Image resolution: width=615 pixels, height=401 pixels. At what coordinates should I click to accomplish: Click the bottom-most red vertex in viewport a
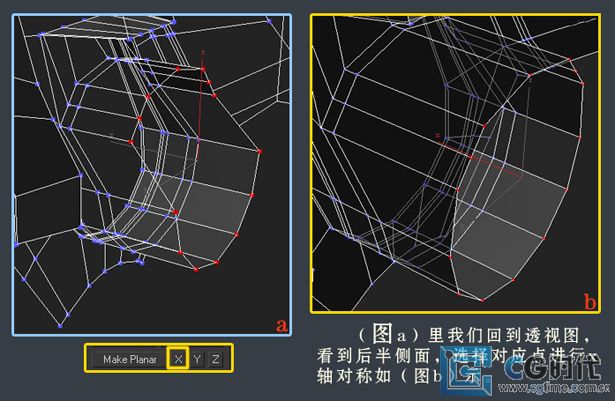(x=197, y=268)
